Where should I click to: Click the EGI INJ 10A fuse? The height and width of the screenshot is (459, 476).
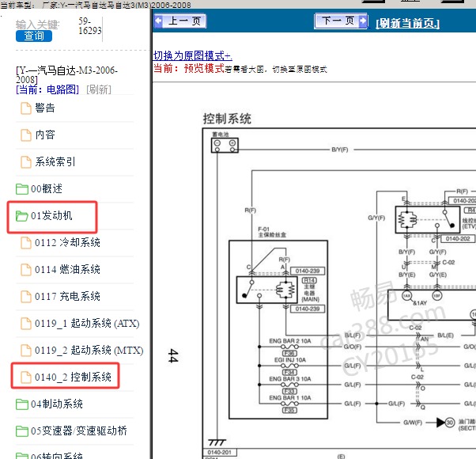pyautogui.click(x=290, y=366)
